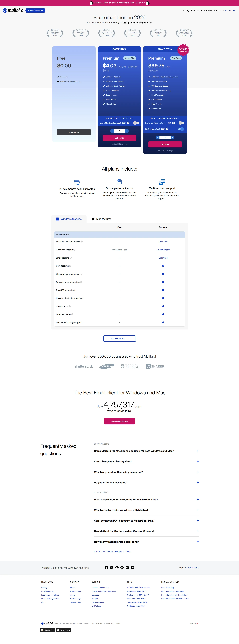The width and height of the screenshot is (239, 644).
Task: Open the Pricing menu item
Action: [185, 10]
